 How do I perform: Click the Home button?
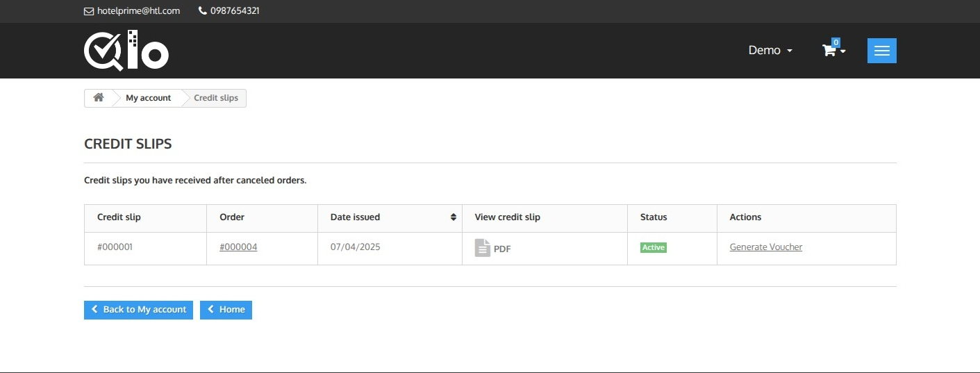coord(226,310)
